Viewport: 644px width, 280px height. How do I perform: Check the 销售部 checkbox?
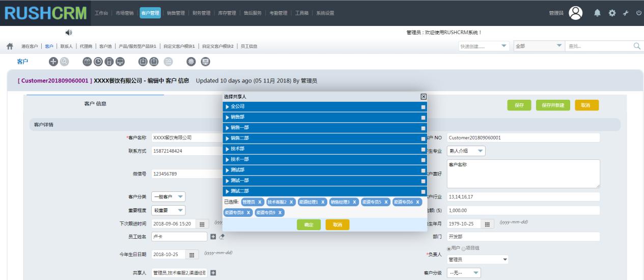point(423,117)
